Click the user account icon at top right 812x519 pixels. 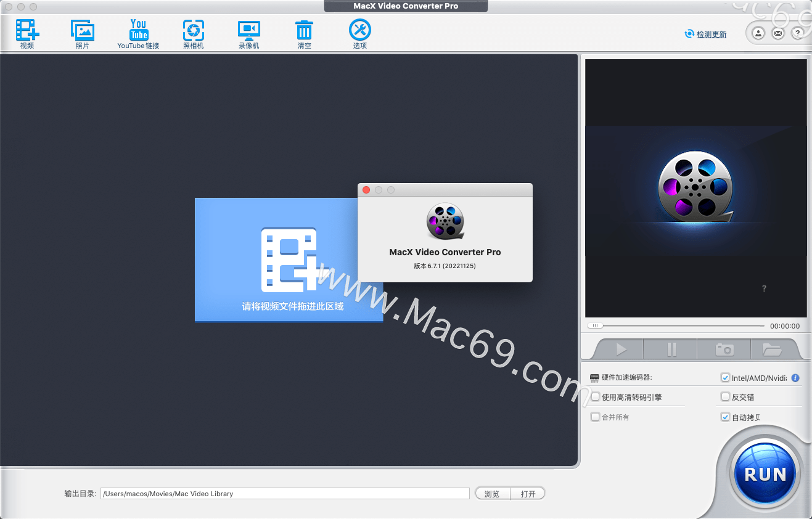pos(758,33)
